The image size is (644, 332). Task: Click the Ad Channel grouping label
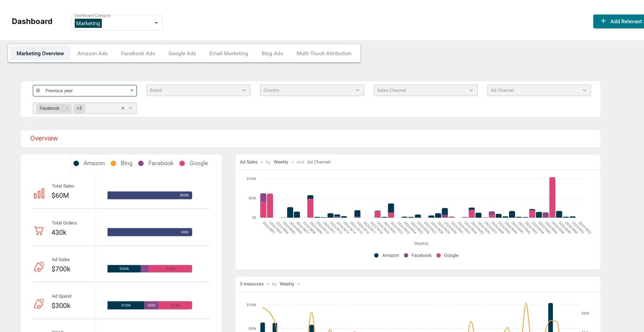319,162
